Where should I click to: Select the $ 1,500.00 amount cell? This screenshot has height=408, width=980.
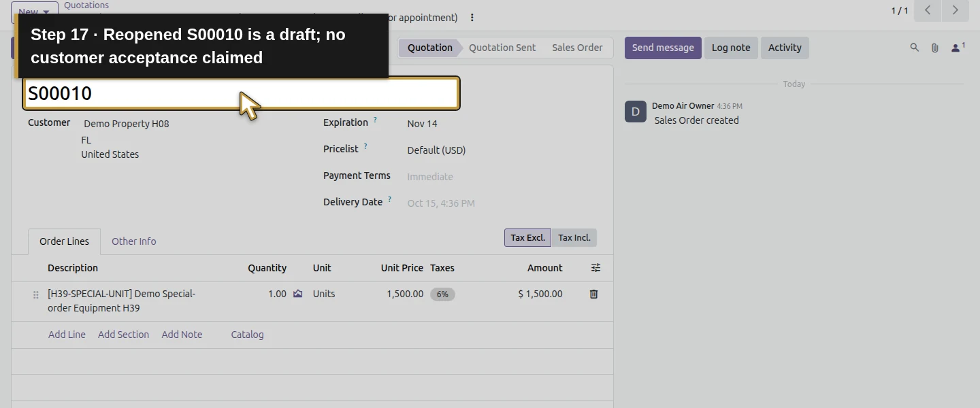point(540,294)
